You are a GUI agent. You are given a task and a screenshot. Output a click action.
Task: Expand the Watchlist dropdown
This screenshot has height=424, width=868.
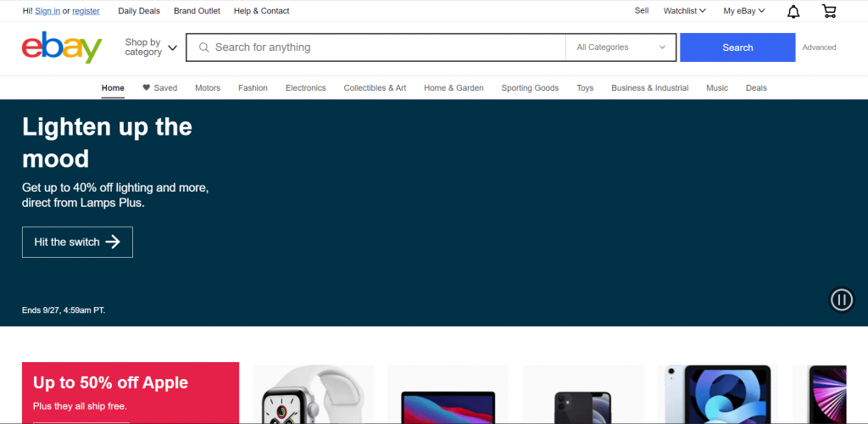tap(685, 10)
